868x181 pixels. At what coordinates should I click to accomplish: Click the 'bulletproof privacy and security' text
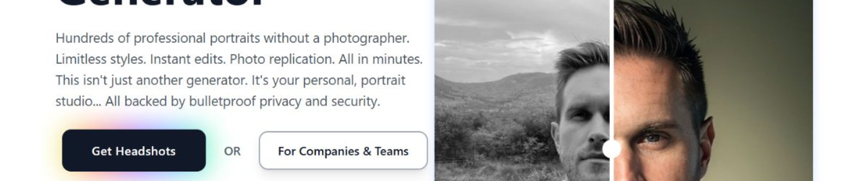[284, 101]
